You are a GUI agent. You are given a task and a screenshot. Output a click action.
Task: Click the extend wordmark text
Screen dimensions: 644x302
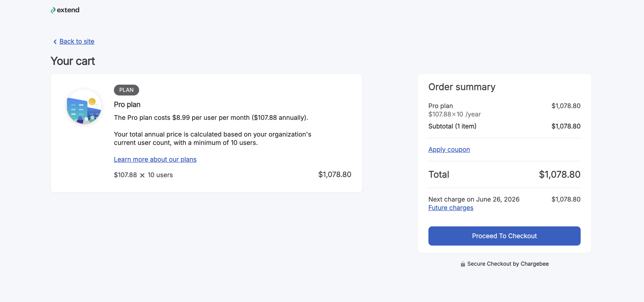click(68, 10)
